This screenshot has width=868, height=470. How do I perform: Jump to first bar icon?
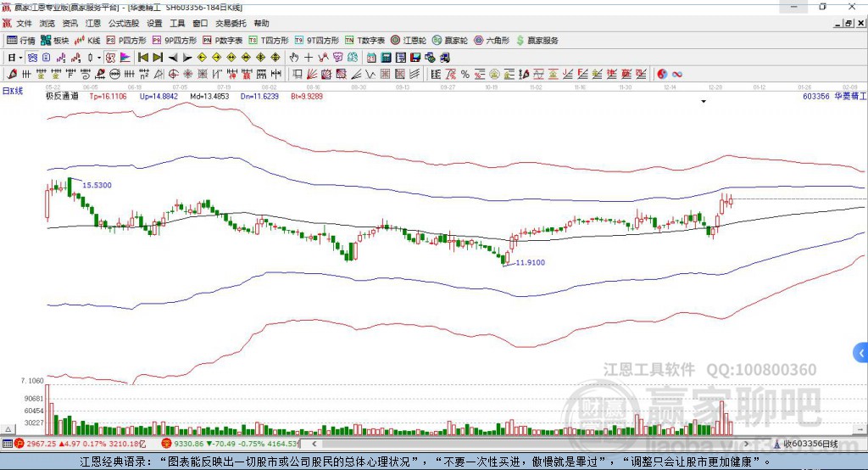[142, 58]
